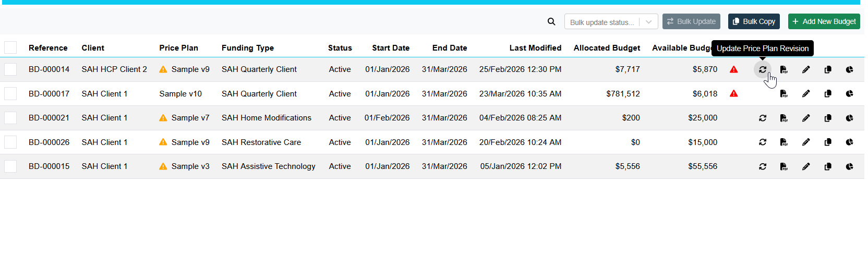The width and height of the screenshot is (868, 267).
Task: Open pie chart for budget BD-000015
Action: 850,166
